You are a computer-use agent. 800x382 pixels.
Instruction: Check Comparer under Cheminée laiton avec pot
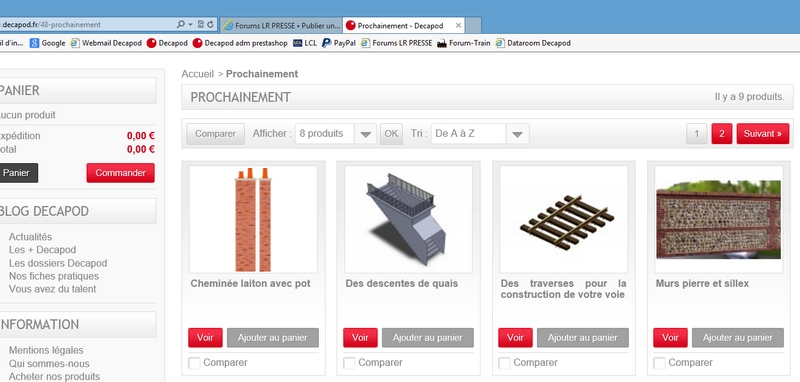194,363
